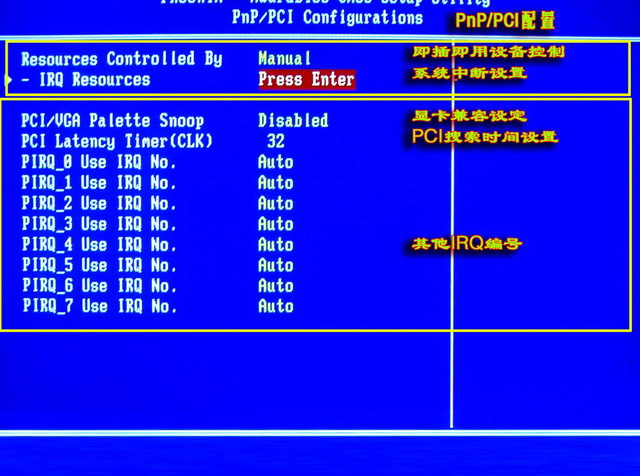The height and width of the screenshot is (476, 640).
Task: Open the highlighted Press Enter field
Action: (306, 80)
